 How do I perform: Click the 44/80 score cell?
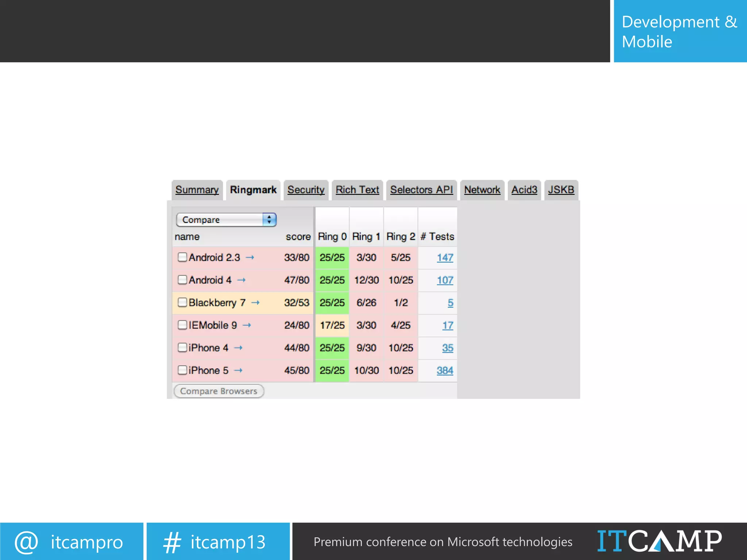coord(297,348)
